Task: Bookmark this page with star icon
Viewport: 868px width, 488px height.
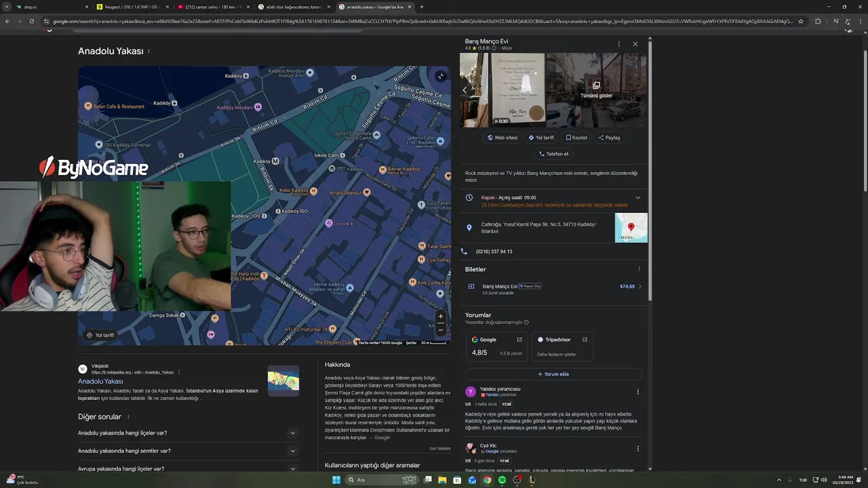Action: coord(801,22)
